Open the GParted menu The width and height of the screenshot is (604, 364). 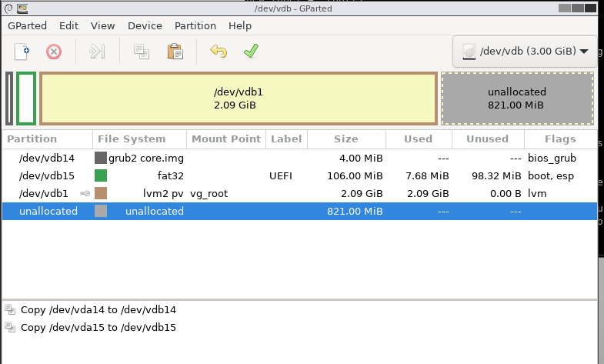point(25,25)
